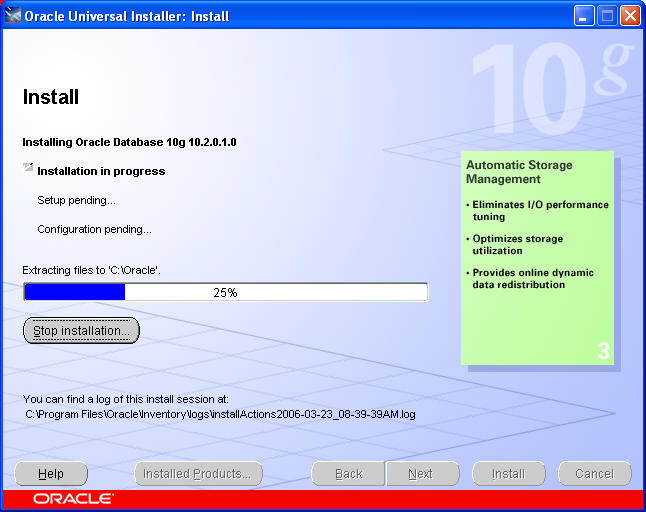Click the 25% extraction progress bar
646x512 pixels.
[x=225, y=292]
